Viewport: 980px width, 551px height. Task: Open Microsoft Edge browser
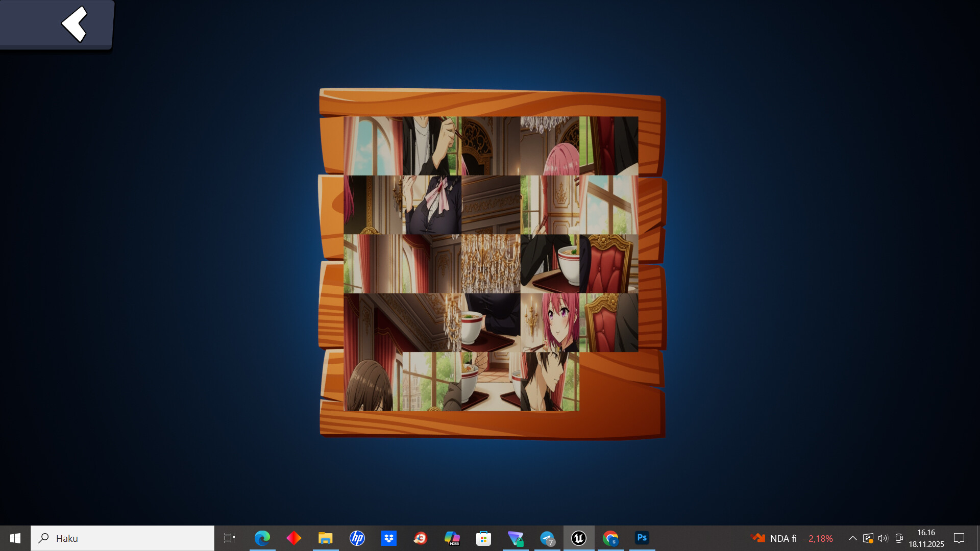262,538
